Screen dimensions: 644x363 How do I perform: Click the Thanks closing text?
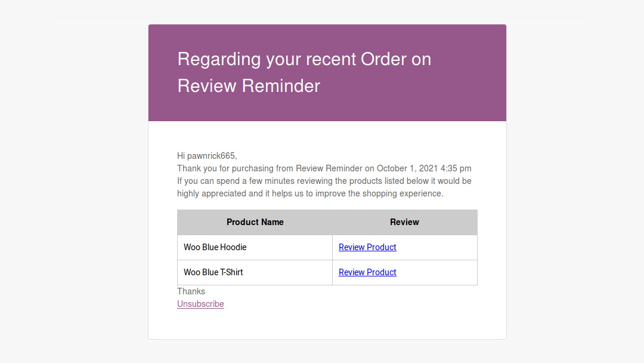coord(191,291)
